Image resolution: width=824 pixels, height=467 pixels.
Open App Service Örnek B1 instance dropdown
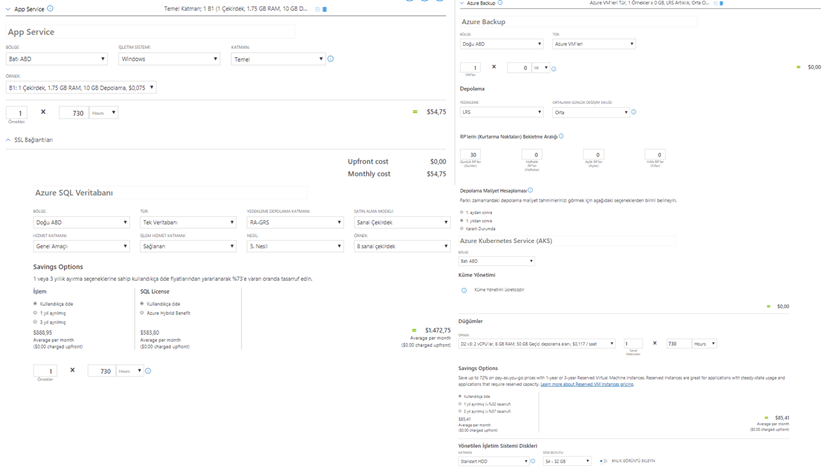pos(81,88)
